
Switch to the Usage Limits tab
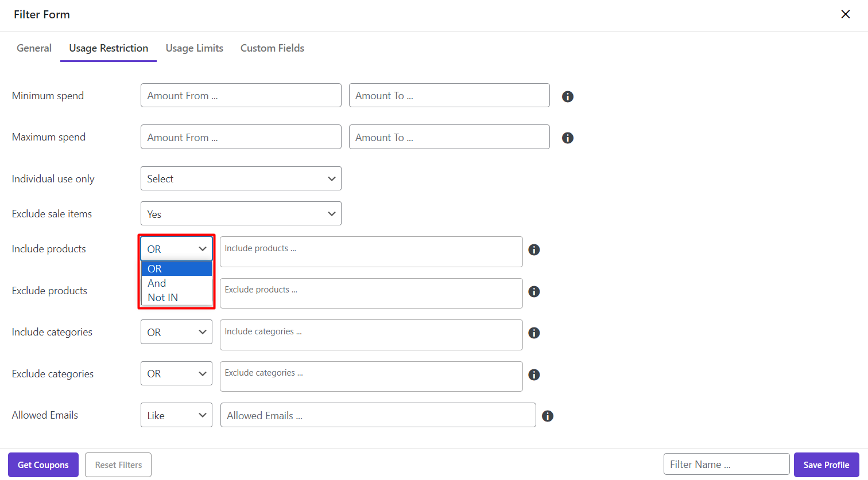tap(194, 48)
